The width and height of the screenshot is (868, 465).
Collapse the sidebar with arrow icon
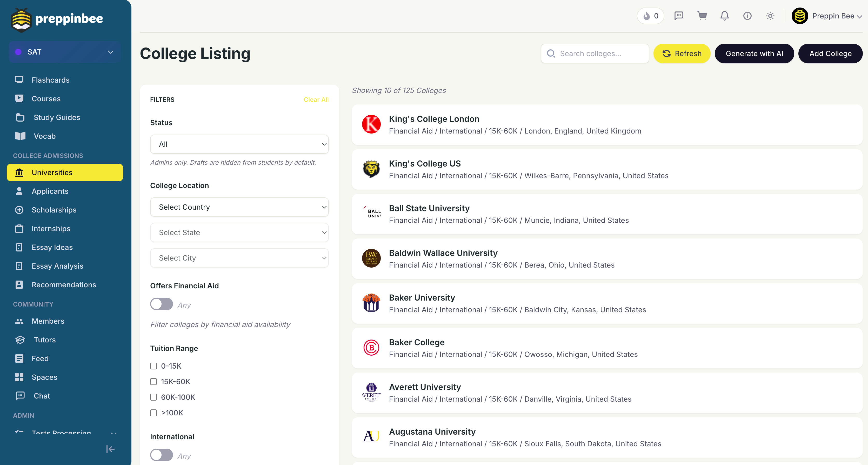110,449
